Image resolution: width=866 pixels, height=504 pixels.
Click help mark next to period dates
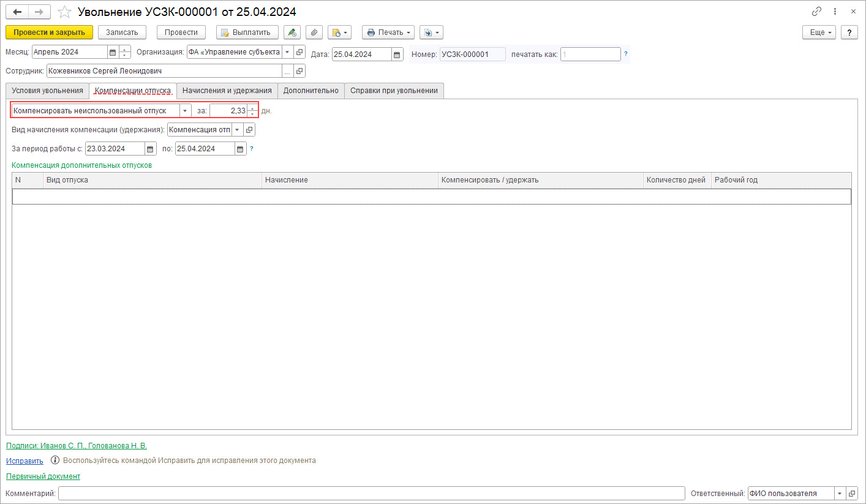252,149
